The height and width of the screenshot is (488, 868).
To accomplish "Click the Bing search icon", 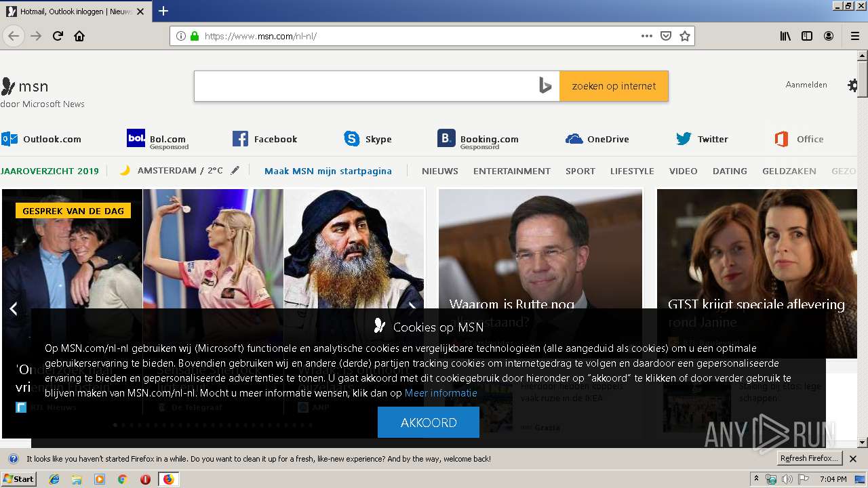I will [x=545, y=85].
